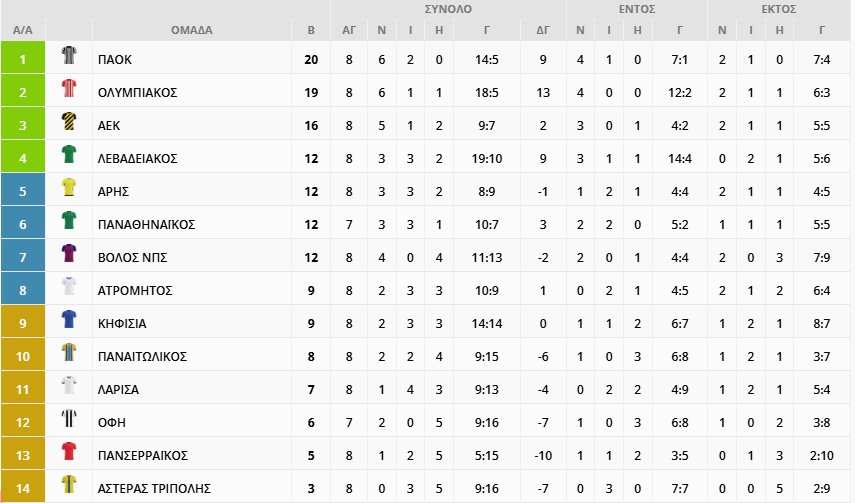This screenshot has height=503, width=855.
Task: Click the ΛΑΡΙΣΑ team name
Action: pos(118,390)
